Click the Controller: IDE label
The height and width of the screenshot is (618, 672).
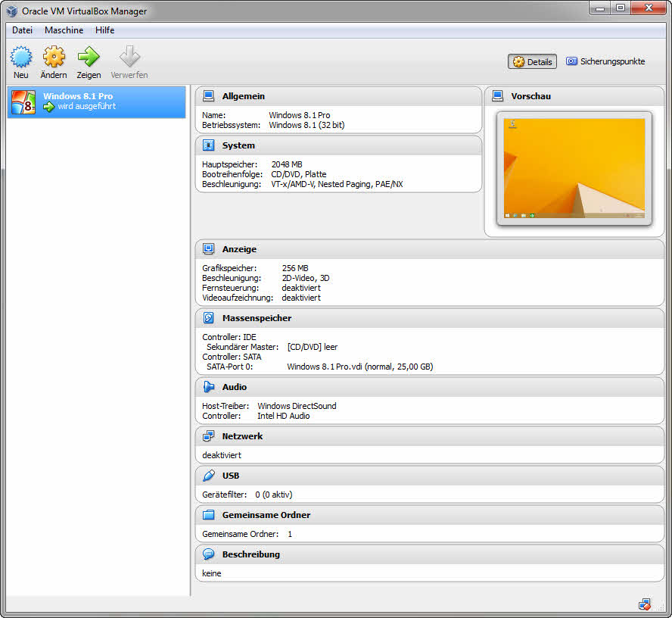[229, 337]
